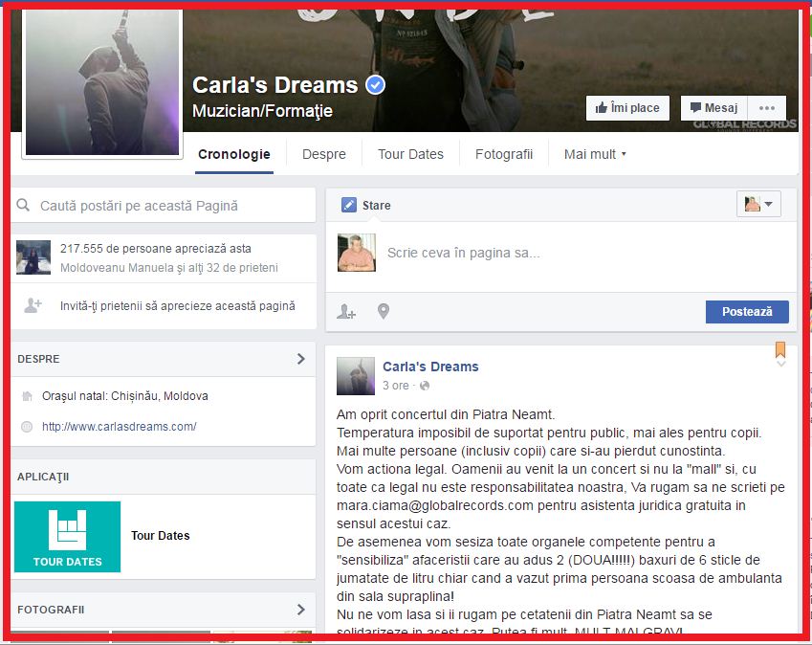Expand the Mai mult dropdown
Viewport: 812px width, 645px height.
595,154
